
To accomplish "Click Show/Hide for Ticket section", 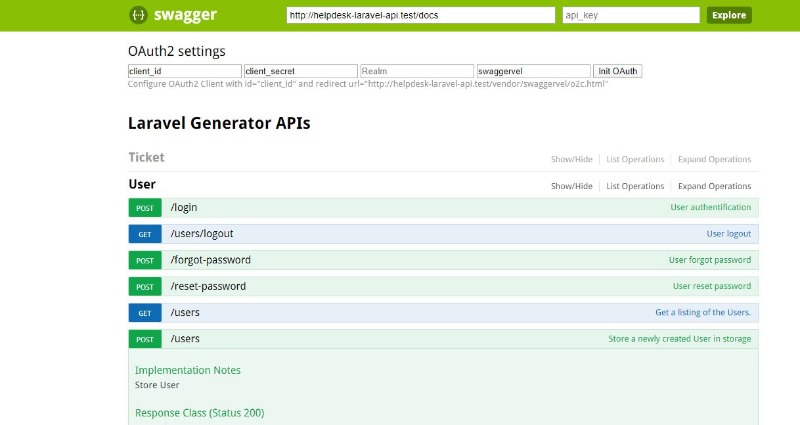I will [571, 159].
